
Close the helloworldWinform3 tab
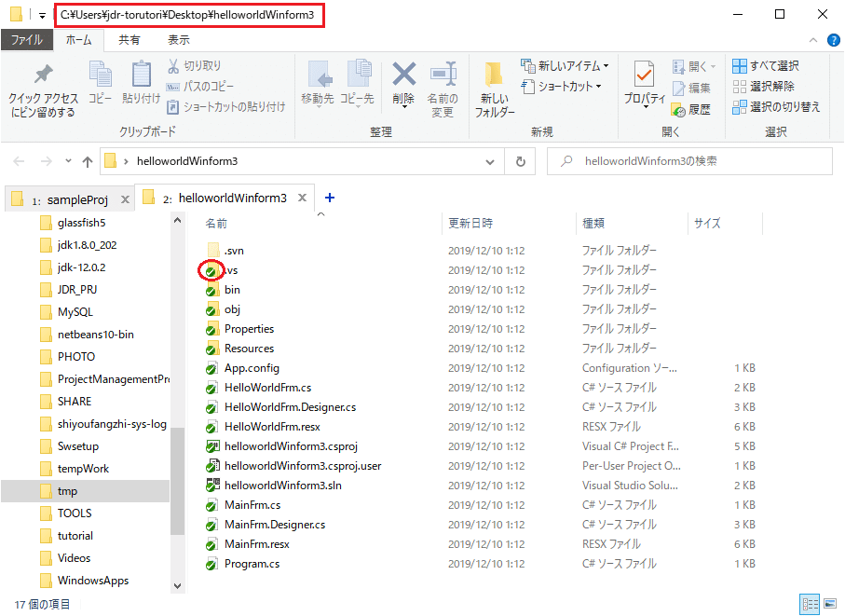(x=303, y=198)
